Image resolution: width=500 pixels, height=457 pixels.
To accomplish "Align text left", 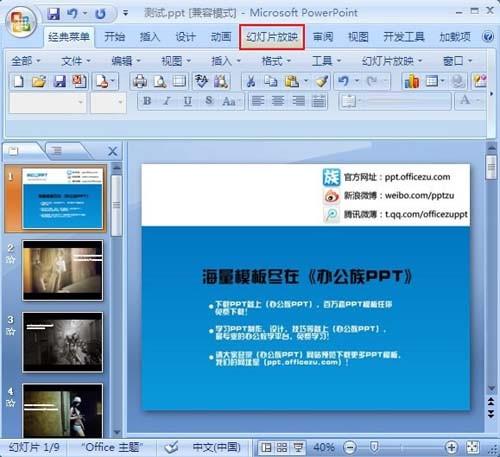I will point(257,101).
